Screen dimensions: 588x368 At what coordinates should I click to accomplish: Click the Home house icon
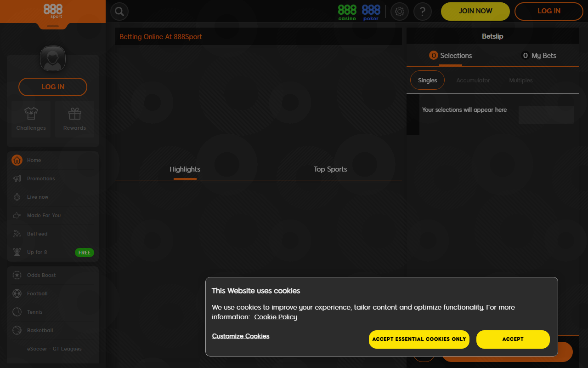tap(17, 160)
